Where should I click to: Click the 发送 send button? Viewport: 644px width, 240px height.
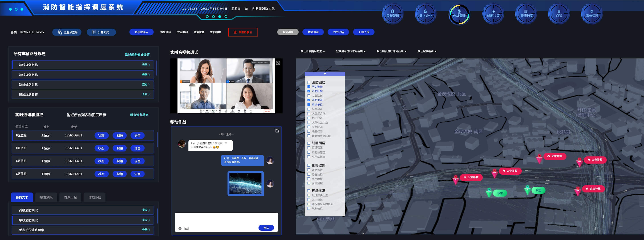click(266, 228)
